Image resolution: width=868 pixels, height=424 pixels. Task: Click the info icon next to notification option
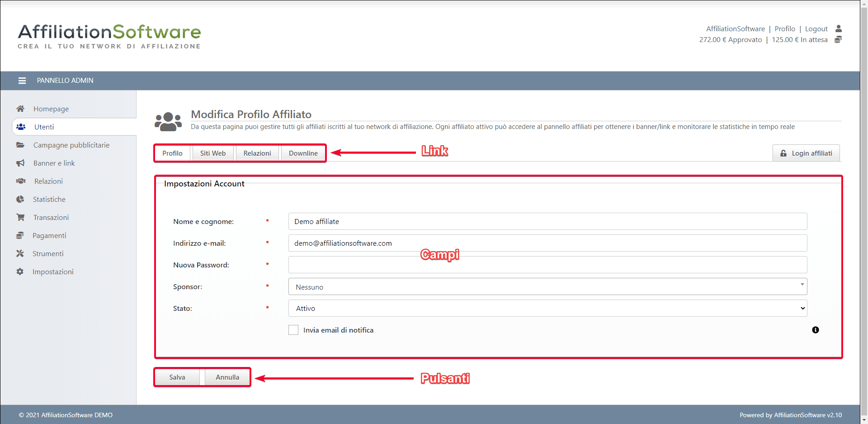tap(815, 330)
